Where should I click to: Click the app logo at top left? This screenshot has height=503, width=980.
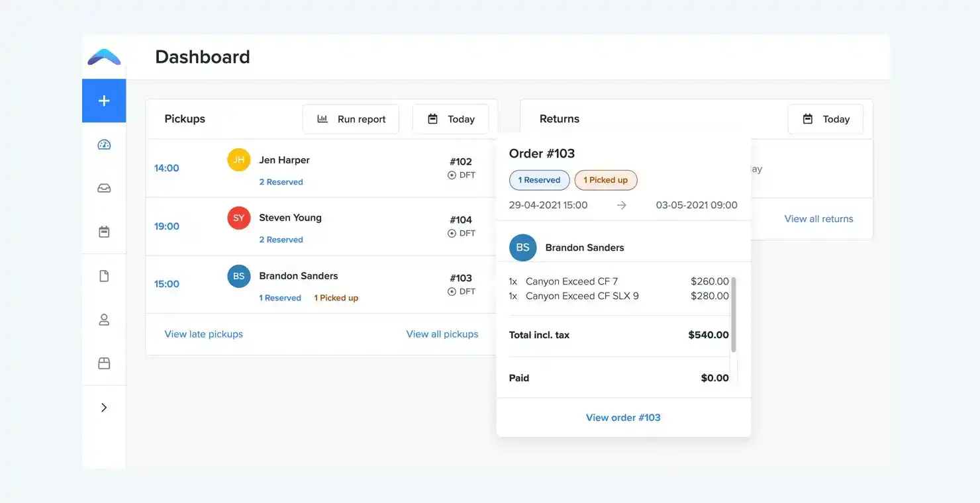point(104,58)
